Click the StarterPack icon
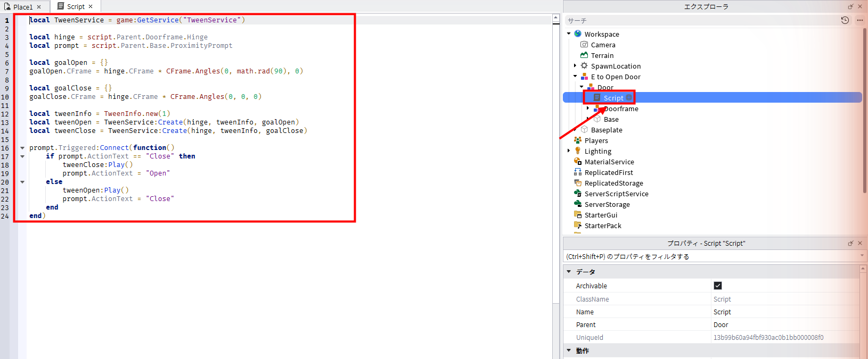868x359 pixels. point(578,226)
